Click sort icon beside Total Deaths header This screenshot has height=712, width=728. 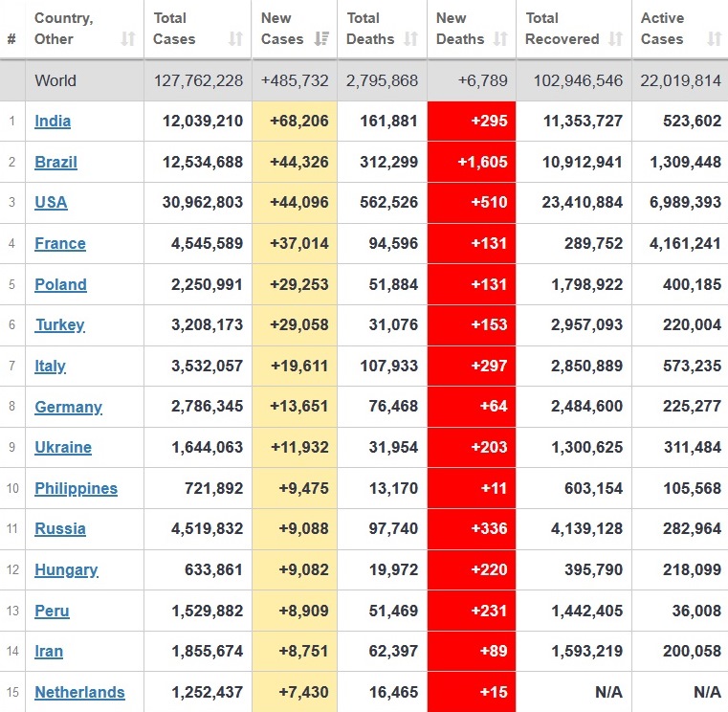click(x=411, y=39)
